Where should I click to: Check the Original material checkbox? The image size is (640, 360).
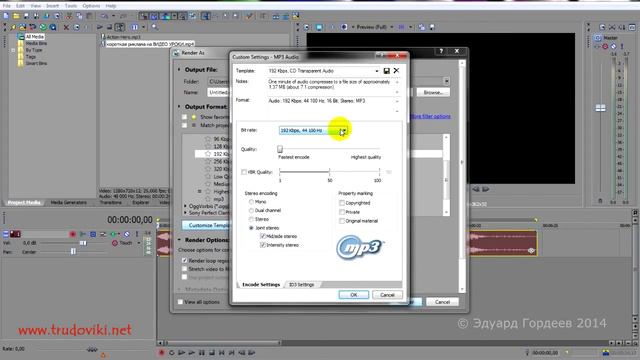tap(342, 221)
